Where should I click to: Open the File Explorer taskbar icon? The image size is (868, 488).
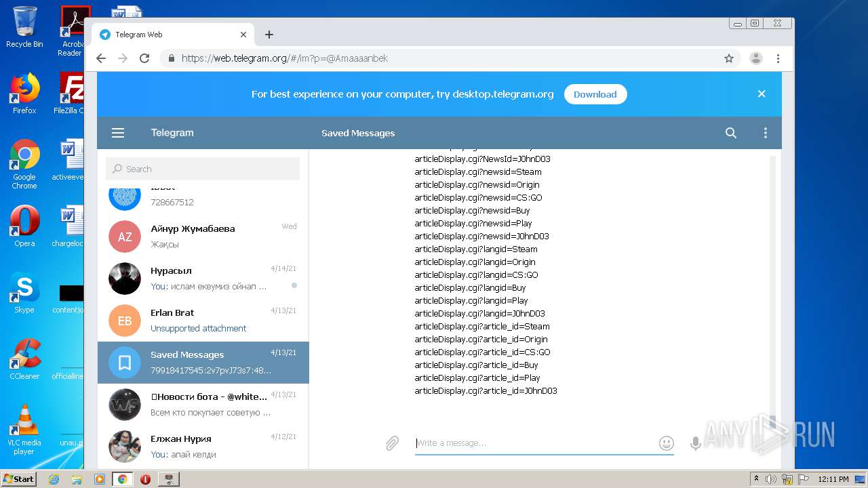click(x=77, y=479)
